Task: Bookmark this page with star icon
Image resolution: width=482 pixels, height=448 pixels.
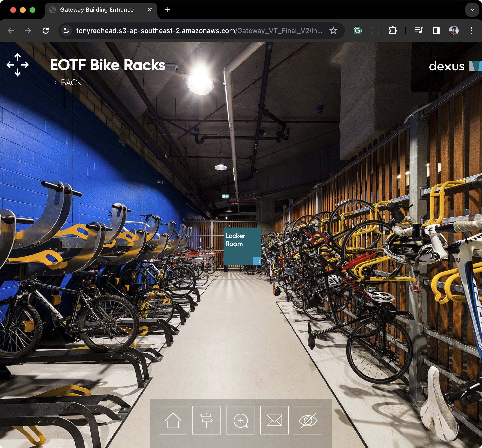Action: [x=333, y=31]
